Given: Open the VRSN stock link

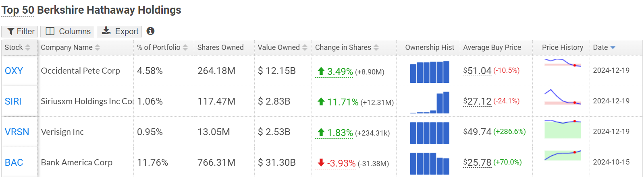Looking at the screenshot, I should click(17, 132).
